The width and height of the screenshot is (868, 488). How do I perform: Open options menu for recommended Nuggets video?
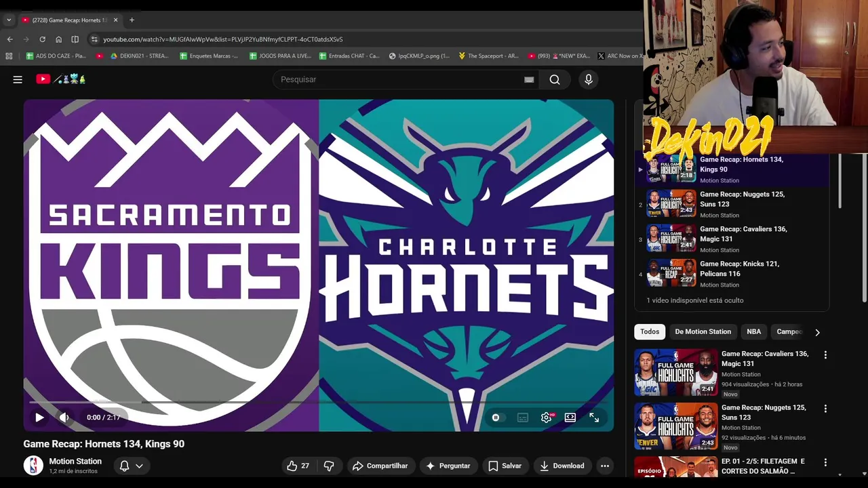[x=825, y=409]
